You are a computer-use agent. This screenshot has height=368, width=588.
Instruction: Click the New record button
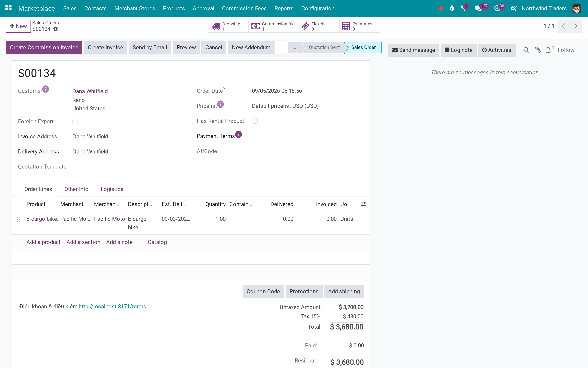pyautogui.click(x=18, y=26)
